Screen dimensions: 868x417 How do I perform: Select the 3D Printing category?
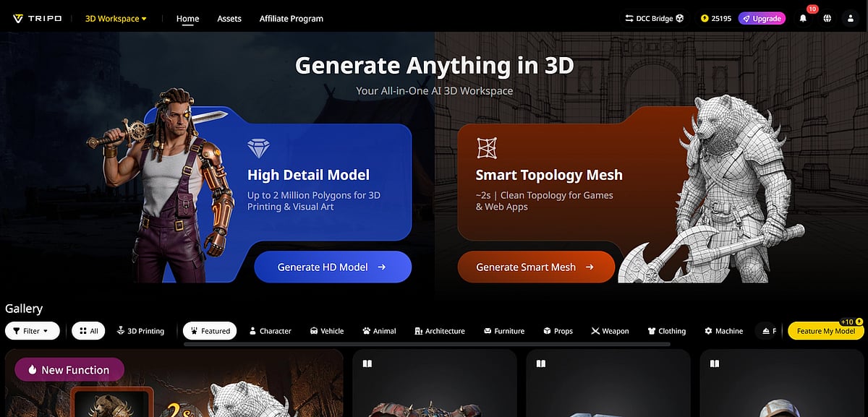[141, 331]
